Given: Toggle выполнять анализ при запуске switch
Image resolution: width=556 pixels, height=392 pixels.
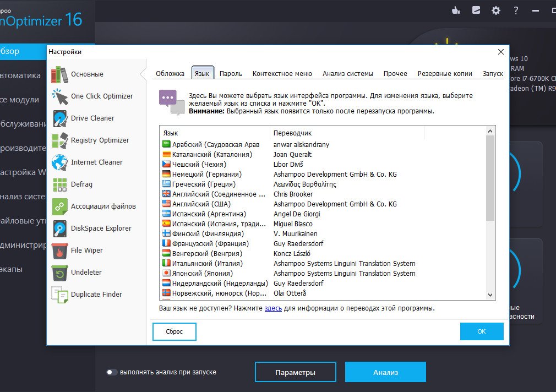Looking at the screenshot, I should click(112, 372).
